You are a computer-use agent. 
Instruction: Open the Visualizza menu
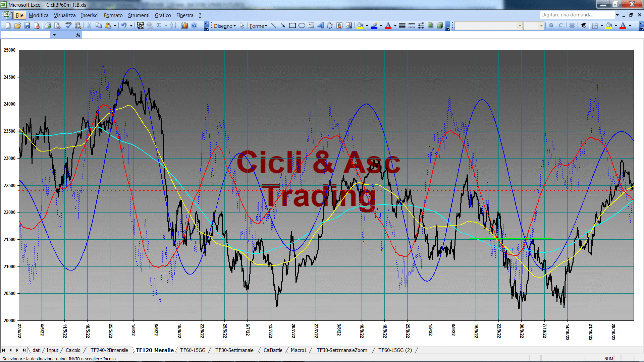[x=65, y=15]
